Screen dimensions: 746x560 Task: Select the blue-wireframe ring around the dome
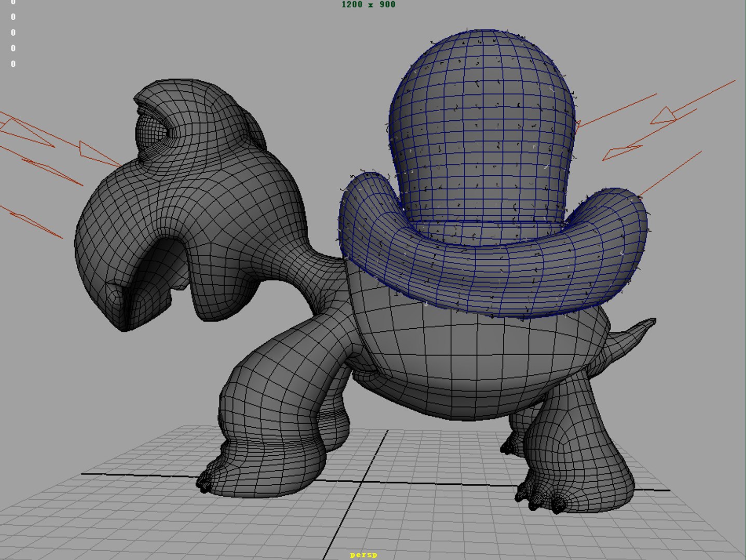pos(493,270)
